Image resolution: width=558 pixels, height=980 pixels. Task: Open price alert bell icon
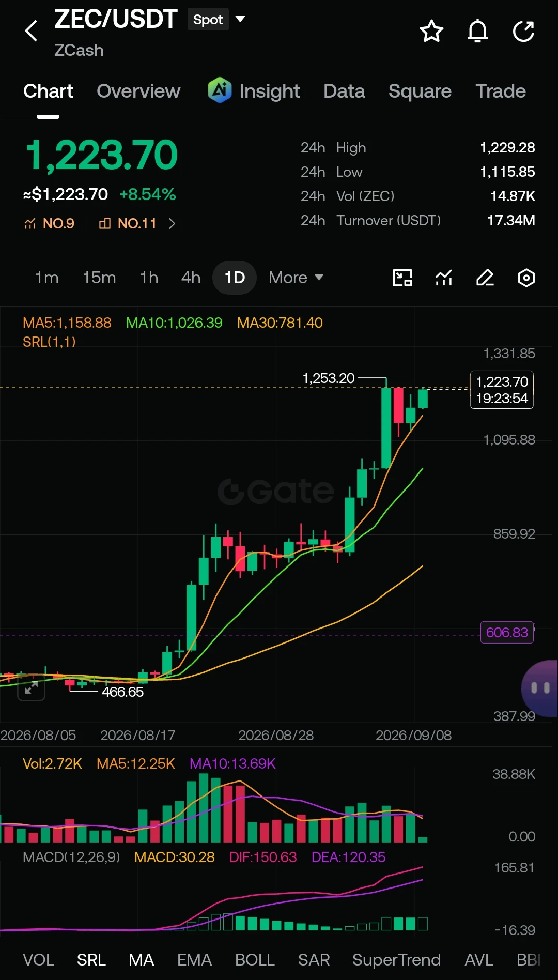477,32
